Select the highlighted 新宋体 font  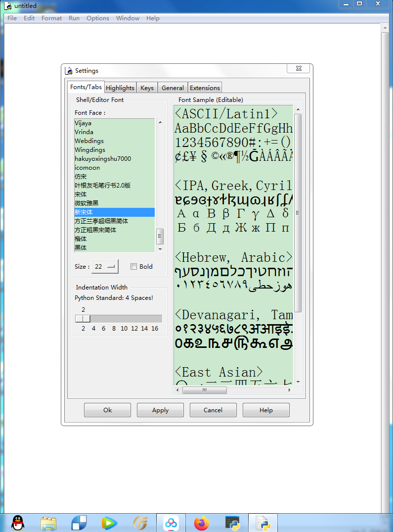(x=115, y=212)
